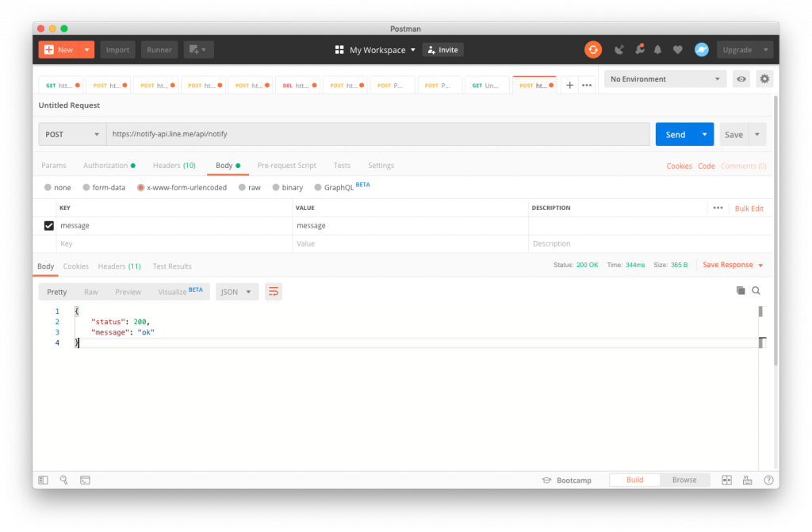Open find and replace icon in status bar
This screenshot has width=812, height=532.
point(63,480)
